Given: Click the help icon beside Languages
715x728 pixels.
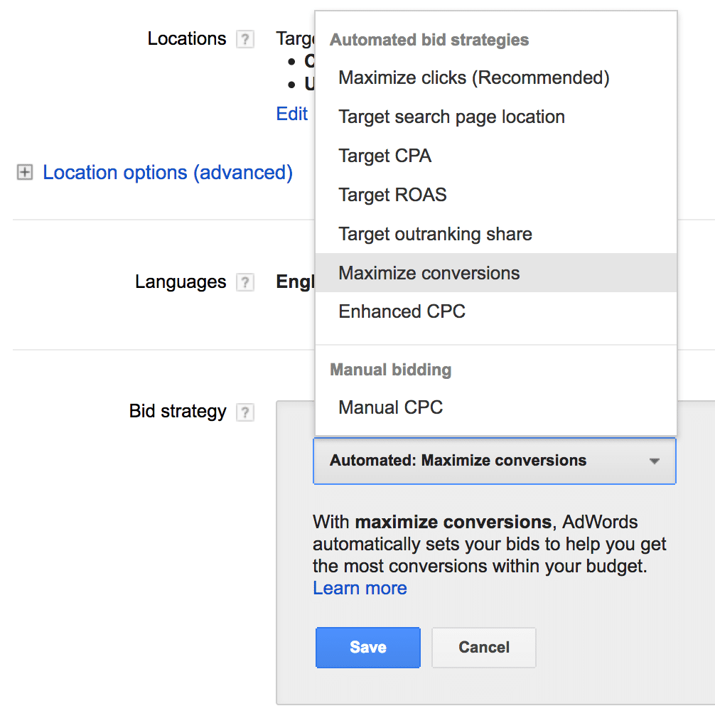Looking at the screenshot, I should 244,283.
